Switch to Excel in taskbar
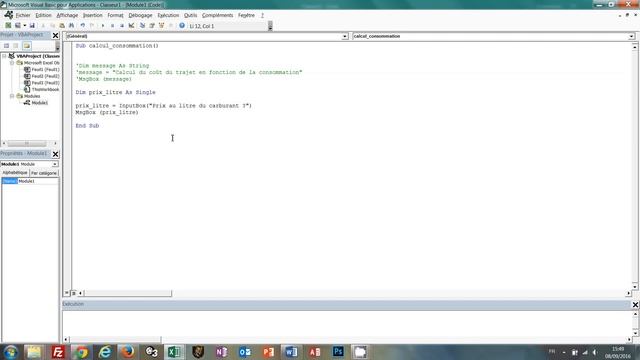Image resolution: width=640 pixels, height=360 pixels. coord(175,352)
